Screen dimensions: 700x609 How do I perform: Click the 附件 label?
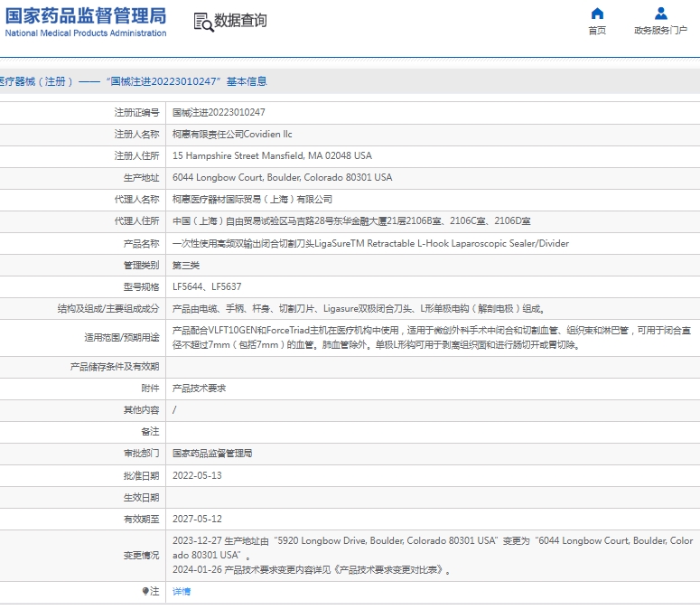pos(150,388)
